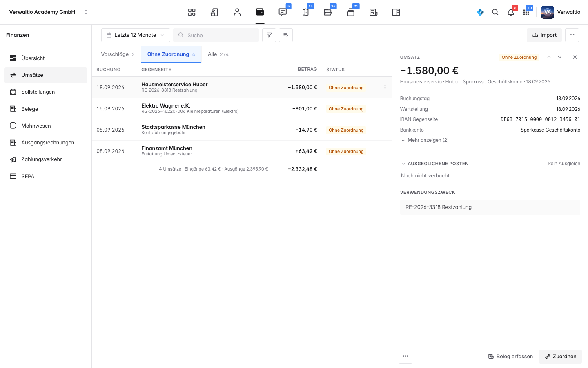The width and height of the screenshot is (588, 368).
Task: Open the split panel icon in top navigation
Action: (x=396, y=12)
